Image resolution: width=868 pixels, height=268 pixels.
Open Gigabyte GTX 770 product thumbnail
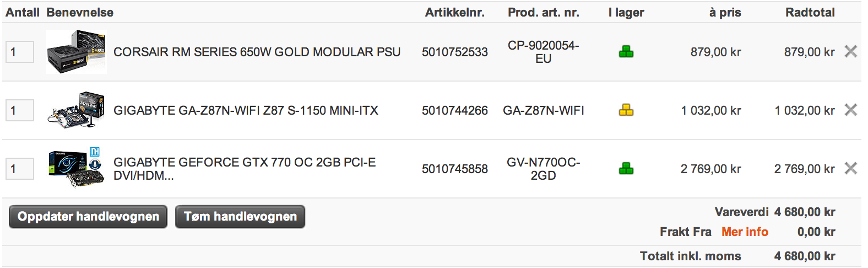77,168
